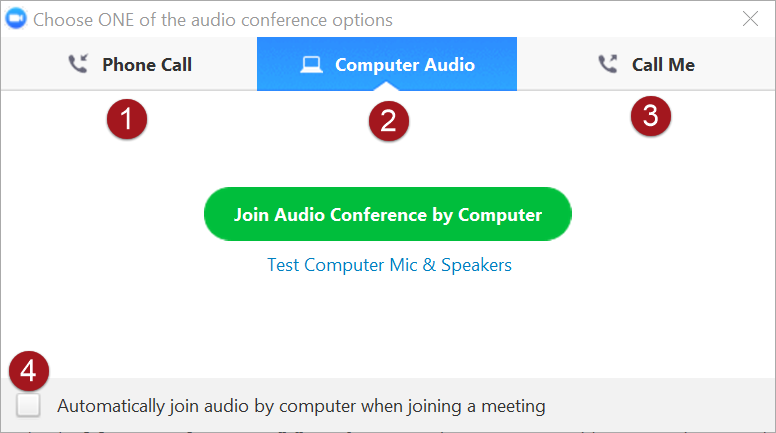Click the phone icon on Call Me tab
This screenshot has height=433, width=776.
[607, 65]
